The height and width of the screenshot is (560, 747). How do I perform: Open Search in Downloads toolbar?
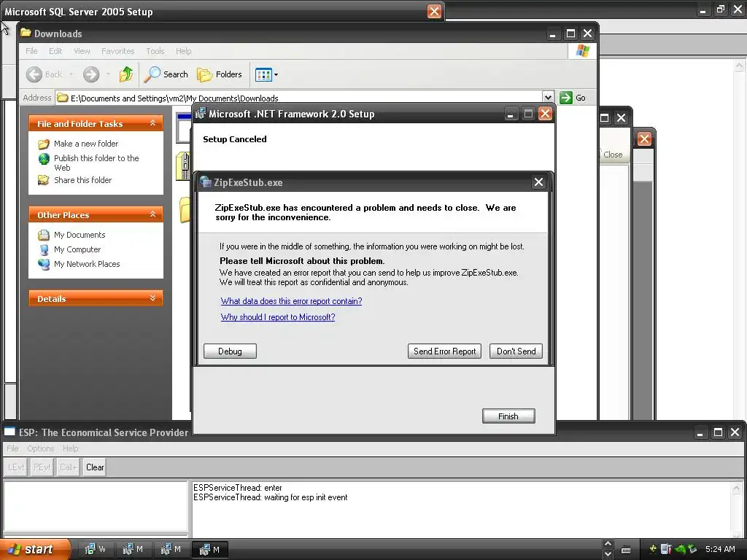166,74
